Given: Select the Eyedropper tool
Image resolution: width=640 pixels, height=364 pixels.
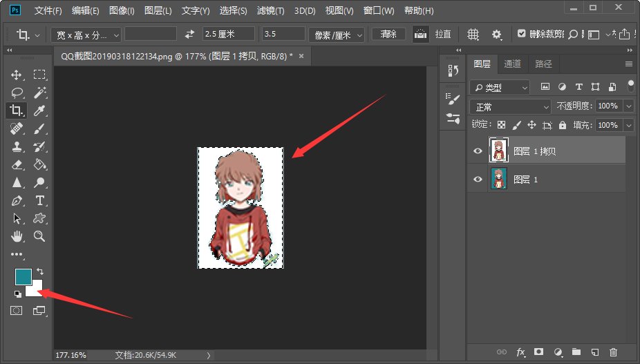Looking at the screenshot, I should pyautogui.click(x=39, y=111).
